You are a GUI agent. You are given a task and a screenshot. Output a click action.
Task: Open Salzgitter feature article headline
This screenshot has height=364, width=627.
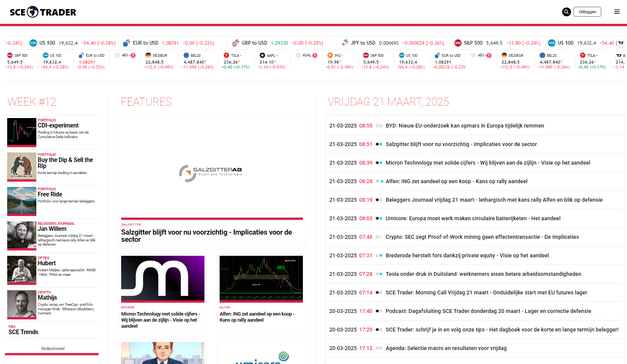(207, 236)
